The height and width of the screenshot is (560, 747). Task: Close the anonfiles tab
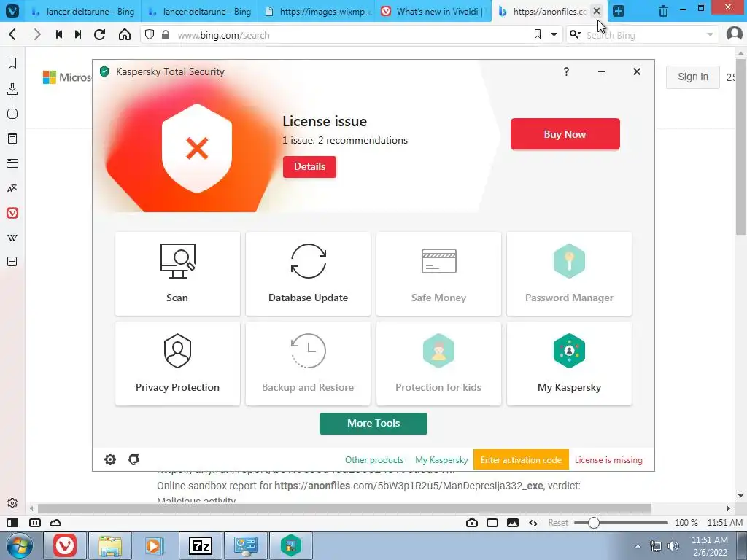point(597,10)
